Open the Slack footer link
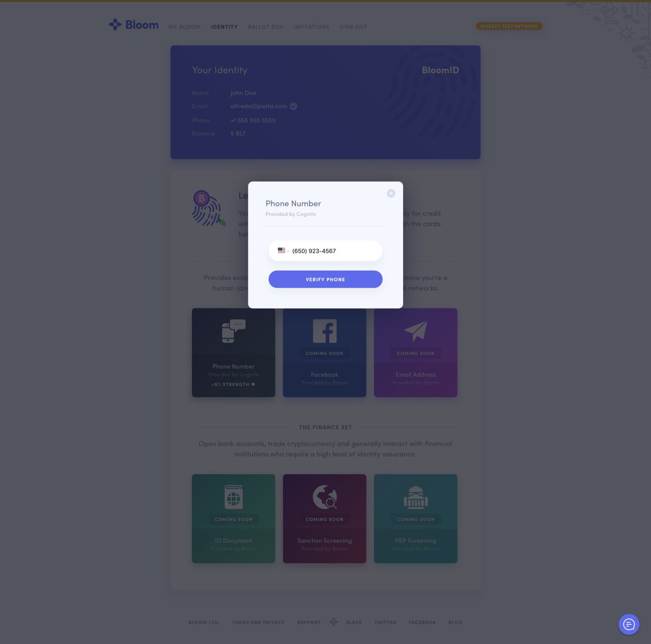 (x=354, y=622)
